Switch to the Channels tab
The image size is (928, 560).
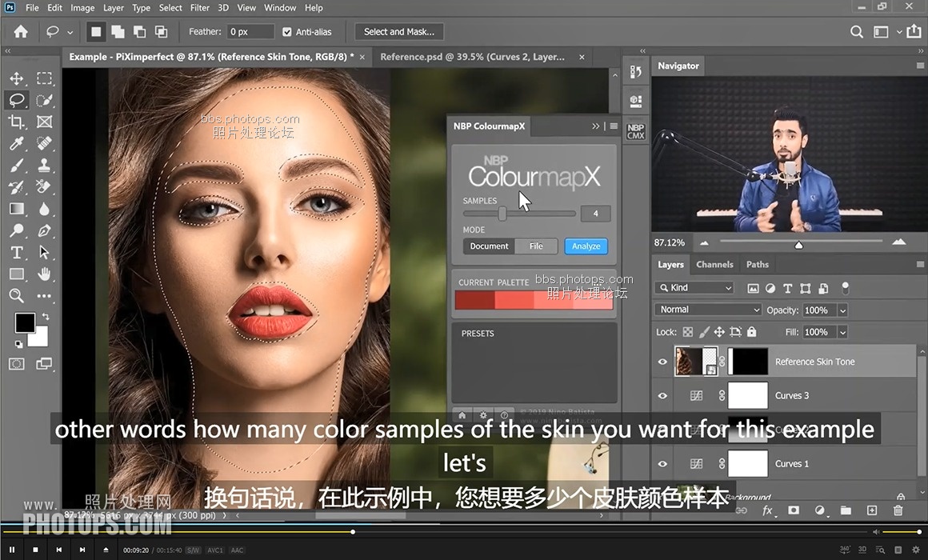(714, 265)
